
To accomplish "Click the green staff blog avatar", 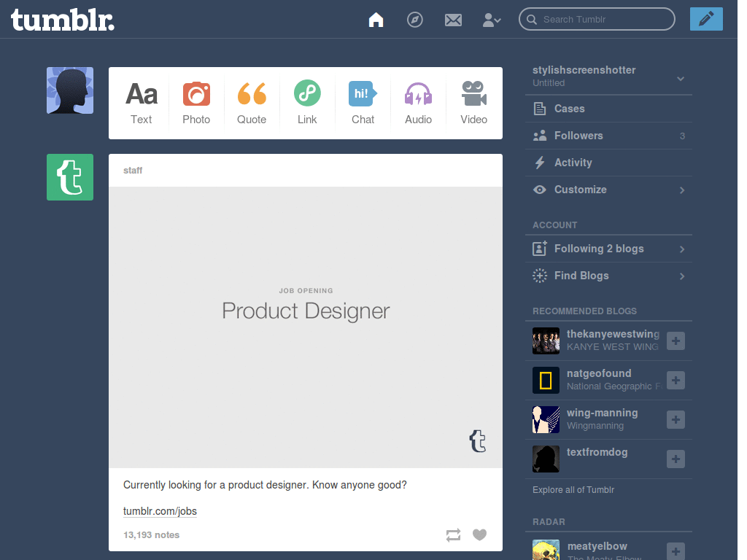I will (x=70, y=177).
